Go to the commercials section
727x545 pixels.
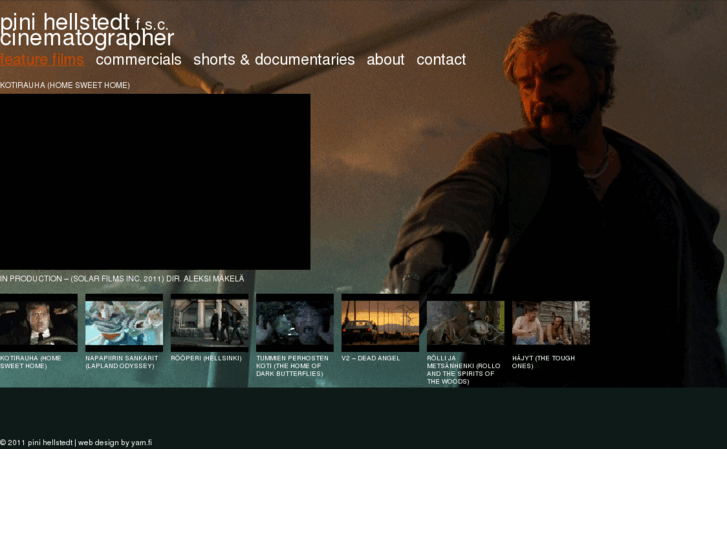[138, 59]
